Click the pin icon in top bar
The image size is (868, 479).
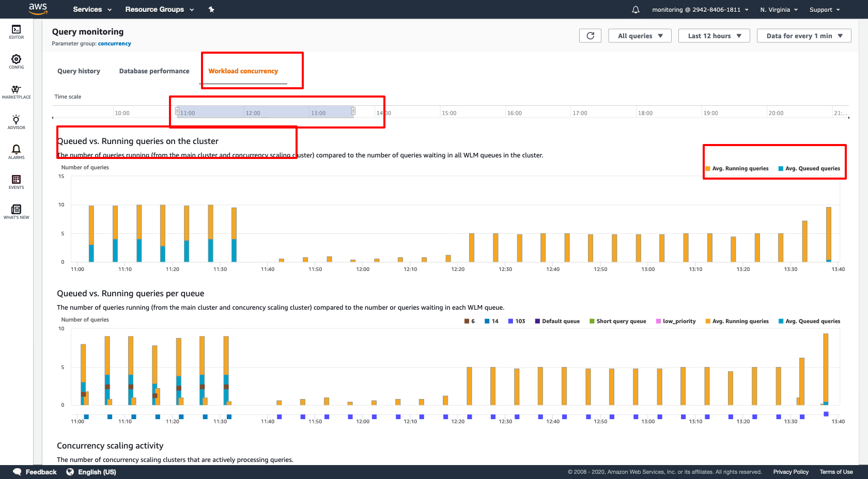[211, 10]
